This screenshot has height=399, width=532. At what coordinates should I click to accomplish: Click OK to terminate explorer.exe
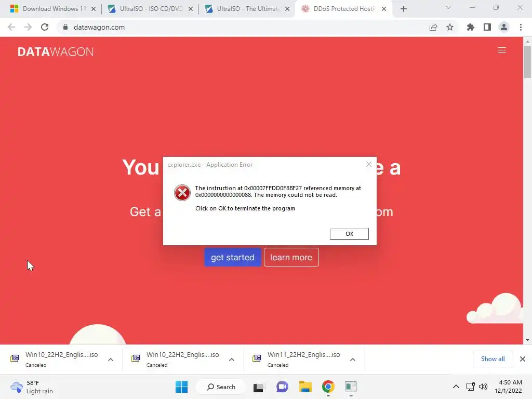[349, 234]
